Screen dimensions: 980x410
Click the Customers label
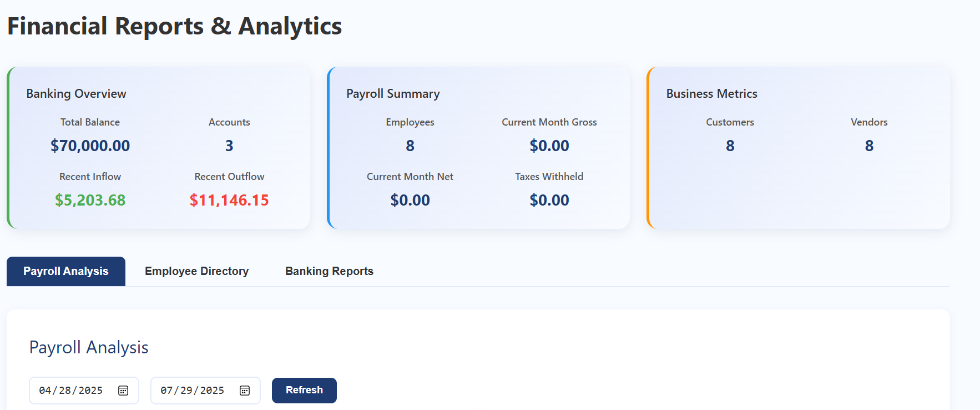730,122
